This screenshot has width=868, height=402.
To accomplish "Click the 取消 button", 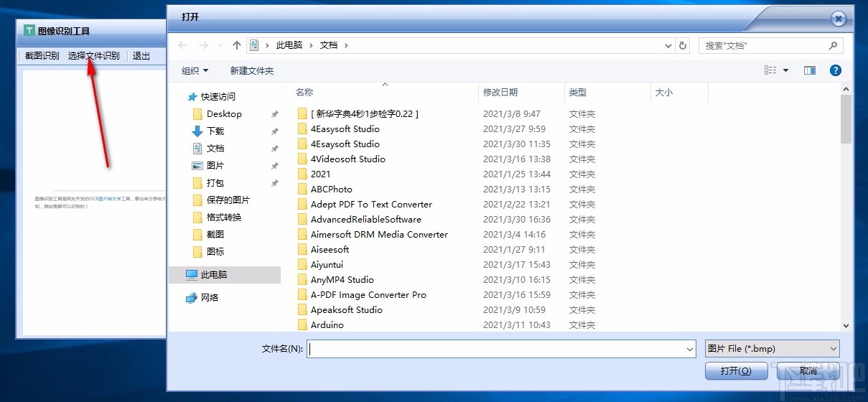I will point(808,371).
